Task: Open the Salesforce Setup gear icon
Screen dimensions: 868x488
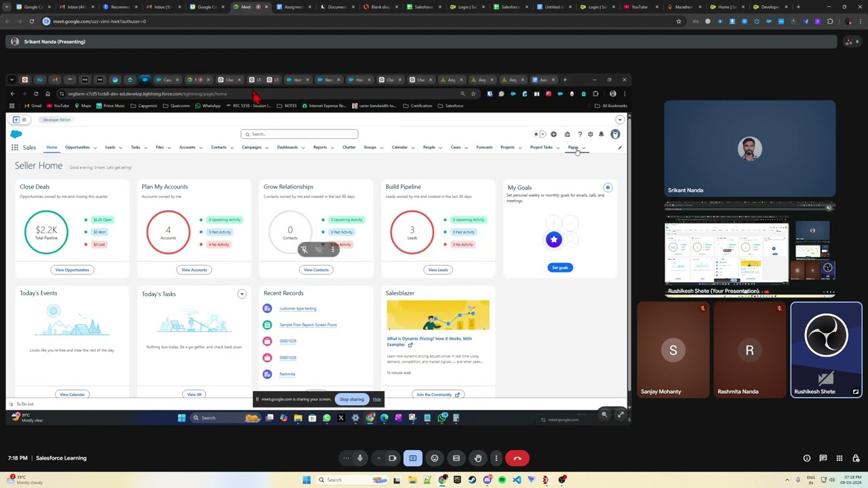Action: coord(590,134)
